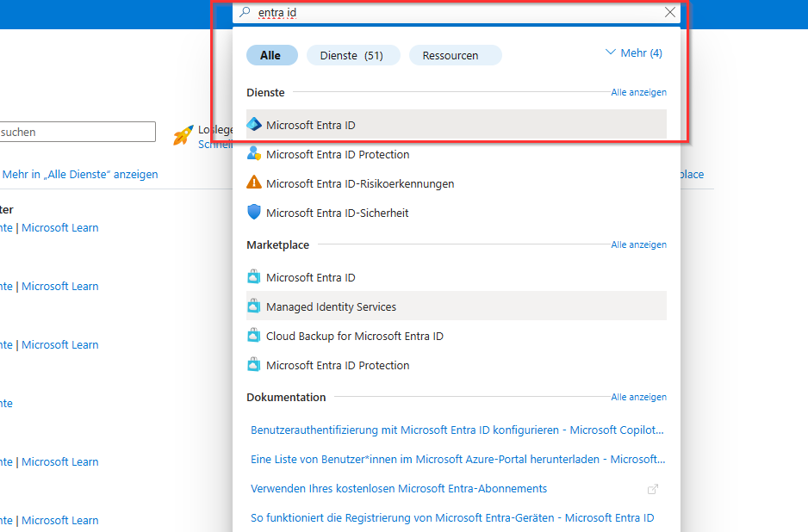Click the Risikoerkennungen warning triangle icon
808x532 pixels.
254,182
